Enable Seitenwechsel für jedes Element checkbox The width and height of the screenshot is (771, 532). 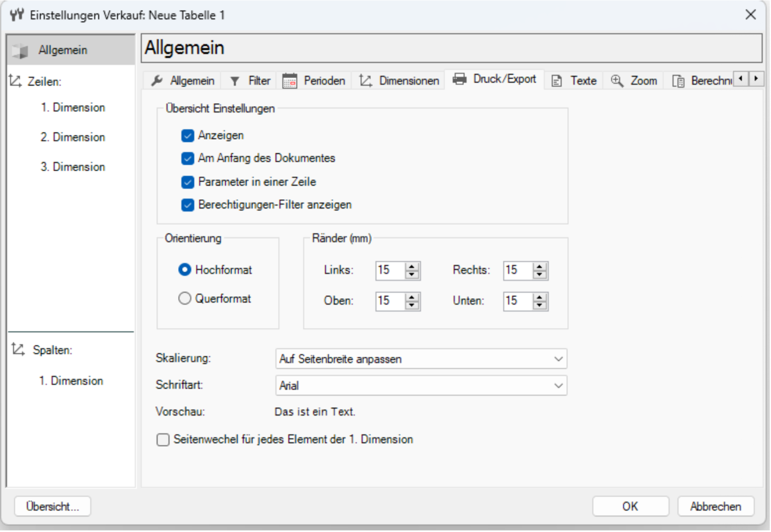click(x=163, y=440)
